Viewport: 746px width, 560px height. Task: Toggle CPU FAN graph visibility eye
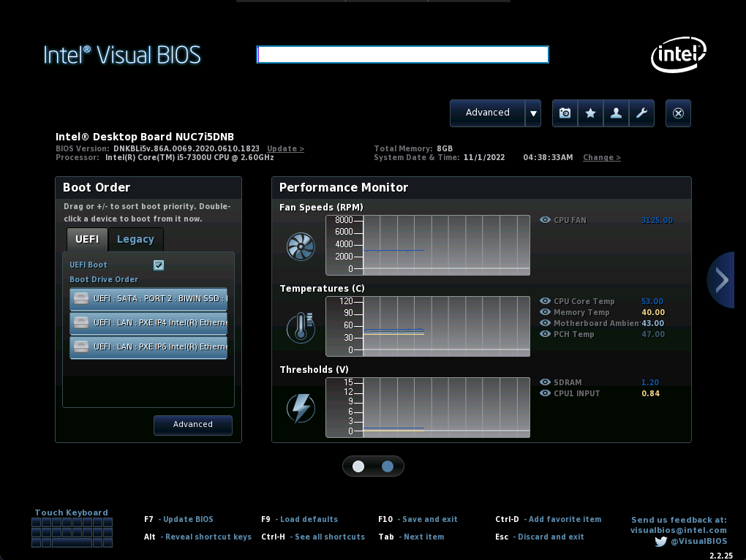(545, 220)
